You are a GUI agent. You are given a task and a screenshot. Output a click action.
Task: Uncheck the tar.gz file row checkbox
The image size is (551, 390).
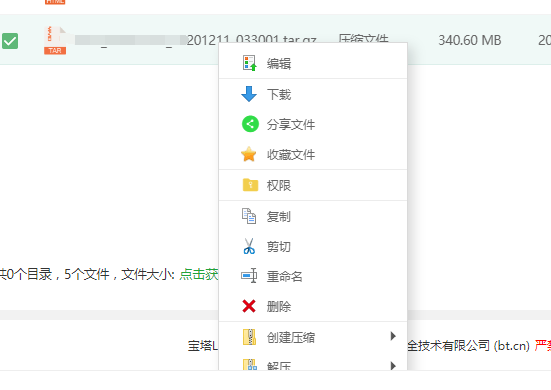[10, 41]
